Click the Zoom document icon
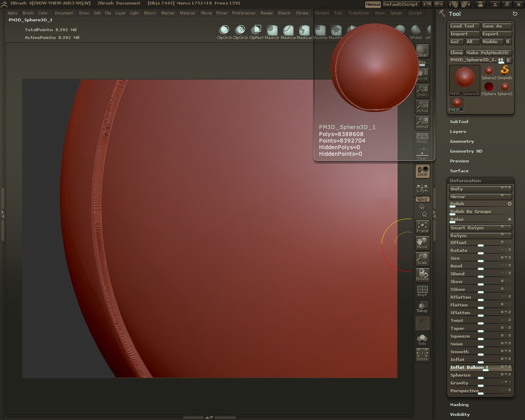 coord(422,91)
